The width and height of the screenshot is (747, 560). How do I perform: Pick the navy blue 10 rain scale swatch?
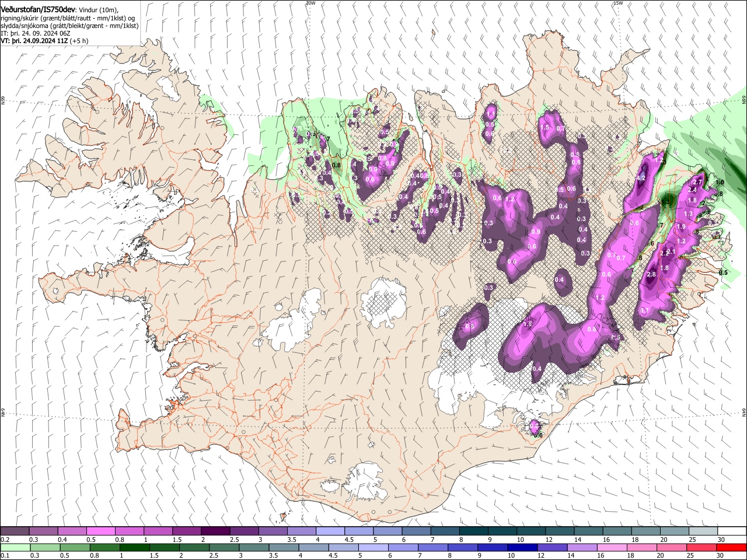click(x=522, y=547)
